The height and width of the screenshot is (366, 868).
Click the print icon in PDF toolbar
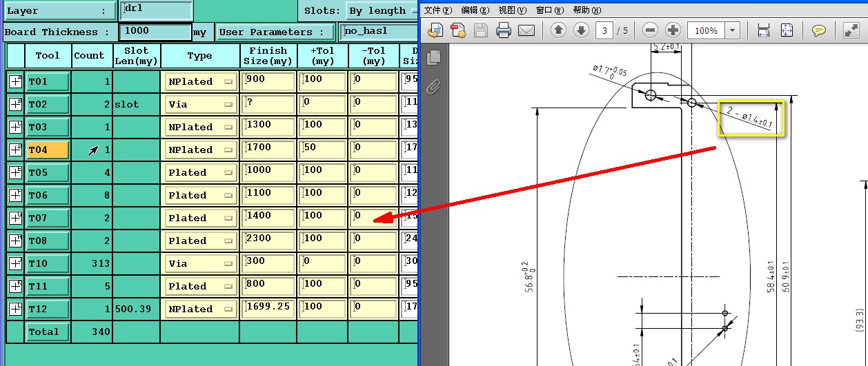point(504,30)
